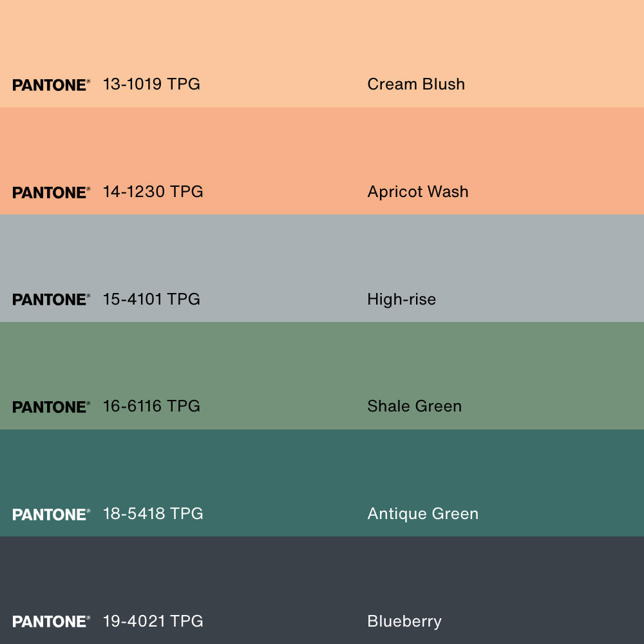Select the color code 18-5418 TPG
This screenshot has height=644, width=644.
click(x=153, y=514)
